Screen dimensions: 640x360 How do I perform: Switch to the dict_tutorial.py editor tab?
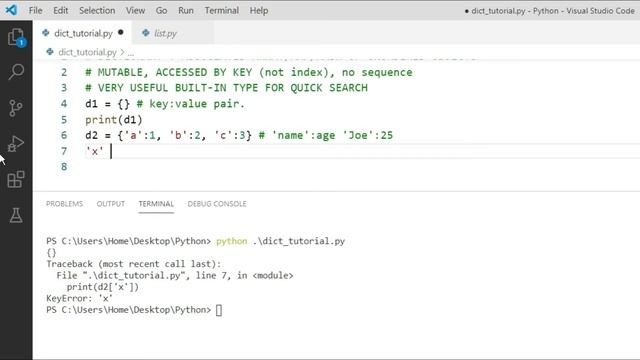(x=83, y=33)
